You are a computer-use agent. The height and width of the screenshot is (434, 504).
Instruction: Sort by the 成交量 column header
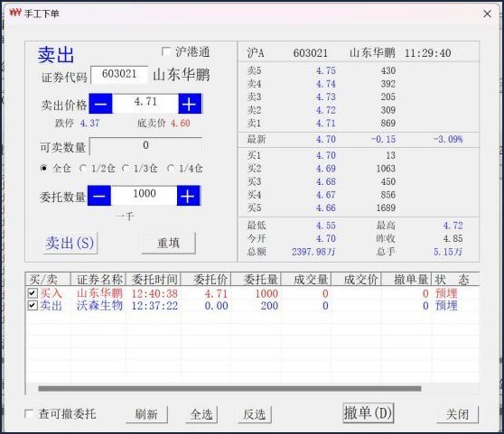(x=306, y=280)
